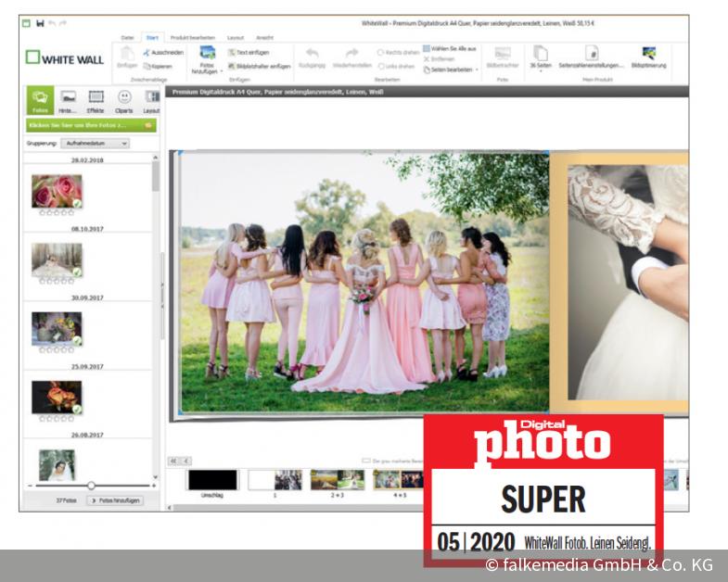Click the Fotos hinzufügen button below photo list
728x582 pixels.
[114, 500]
